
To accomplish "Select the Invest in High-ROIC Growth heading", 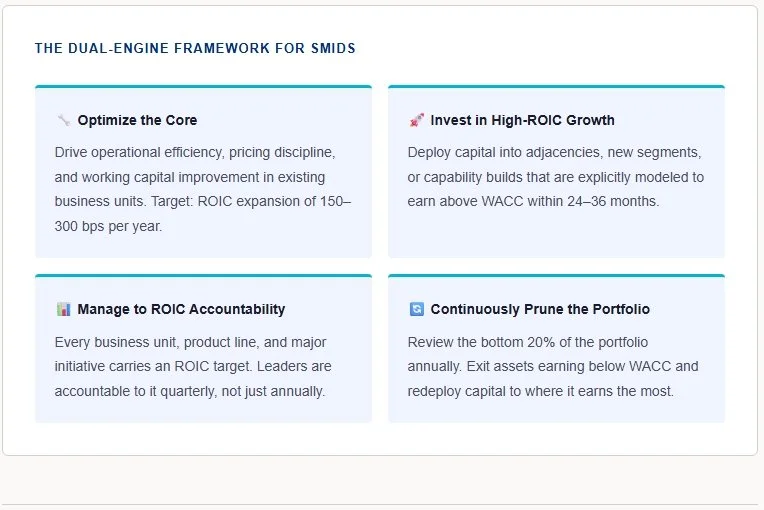I will pyautogui.click(x=522, y=120).
